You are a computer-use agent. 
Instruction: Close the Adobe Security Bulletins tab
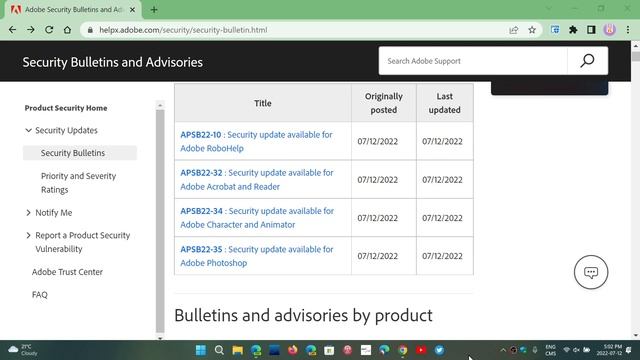[132, 9]
